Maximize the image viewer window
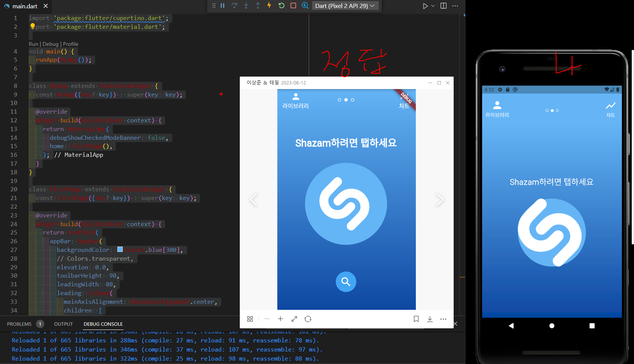Viewport: 634px width, 364px height. 439,83
